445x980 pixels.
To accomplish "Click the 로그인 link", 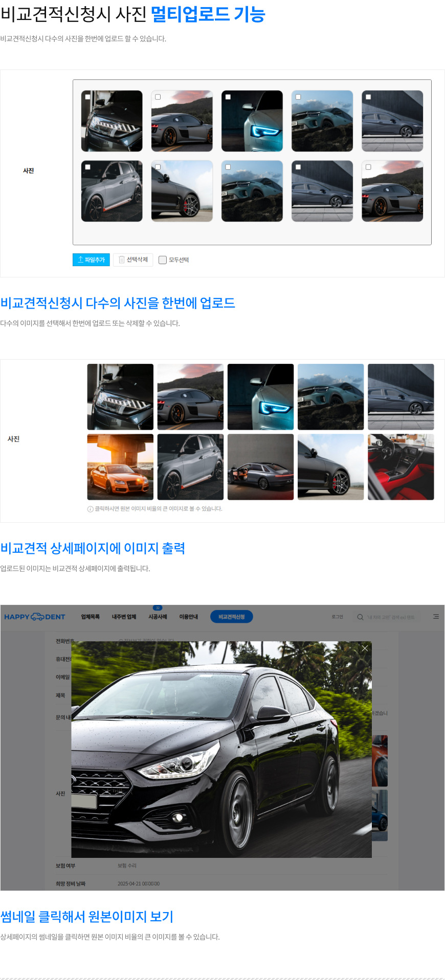I will pos(338,617).
